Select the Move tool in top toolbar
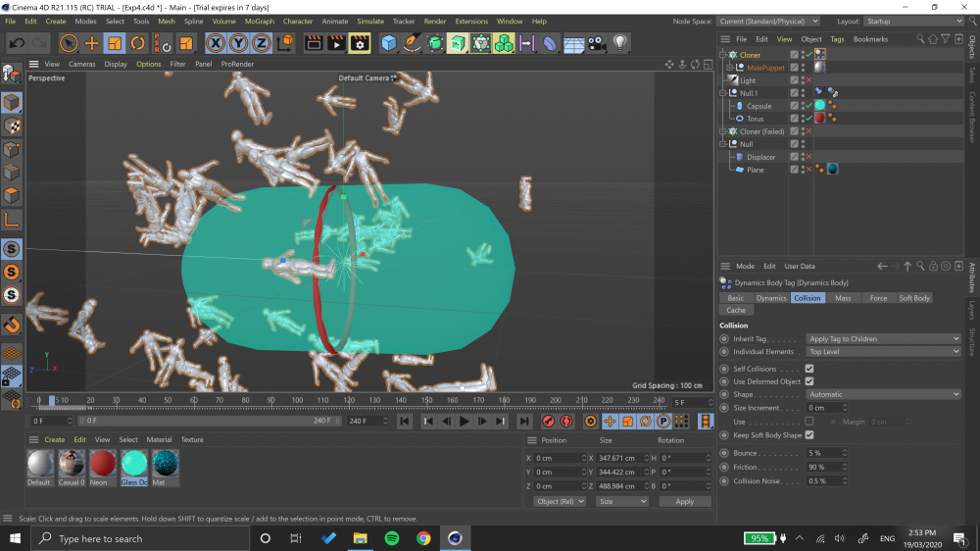 [91, 43]
